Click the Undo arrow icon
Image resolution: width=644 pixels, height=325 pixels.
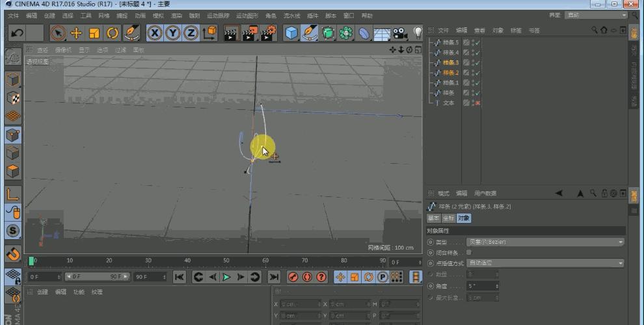pyautogui.click(x=17, y=33)
